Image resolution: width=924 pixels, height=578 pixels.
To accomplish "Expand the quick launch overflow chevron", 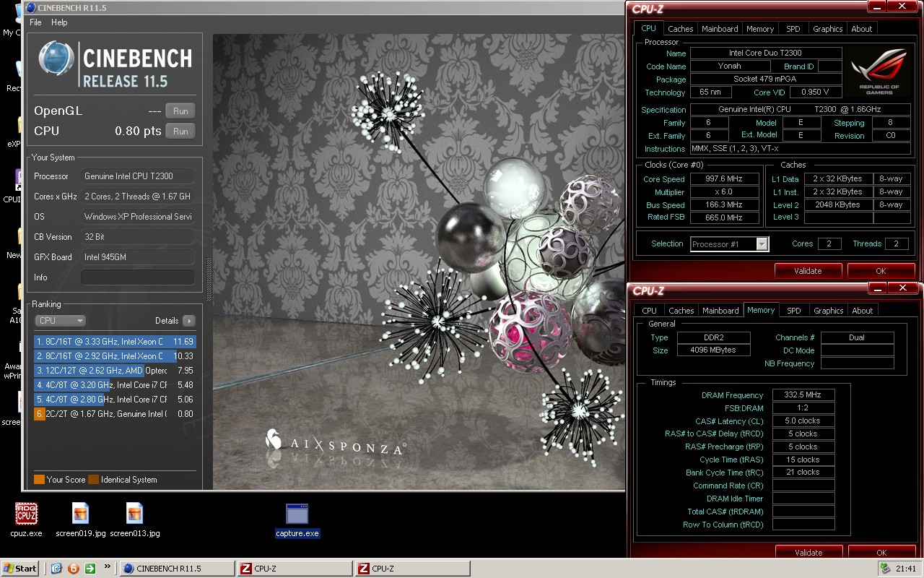I will click(108, 566).
